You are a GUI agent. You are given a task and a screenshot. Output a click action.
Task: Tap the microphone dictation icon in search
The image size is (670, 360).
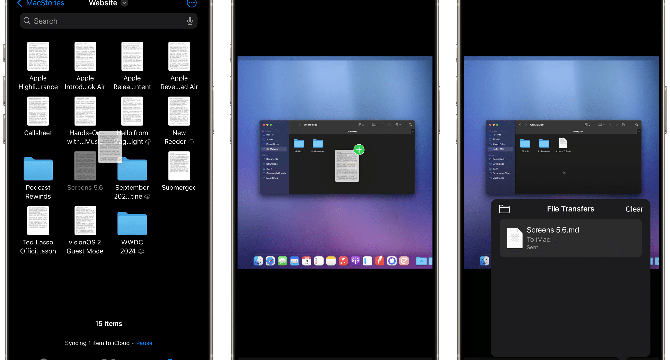[x=190, y=21]
